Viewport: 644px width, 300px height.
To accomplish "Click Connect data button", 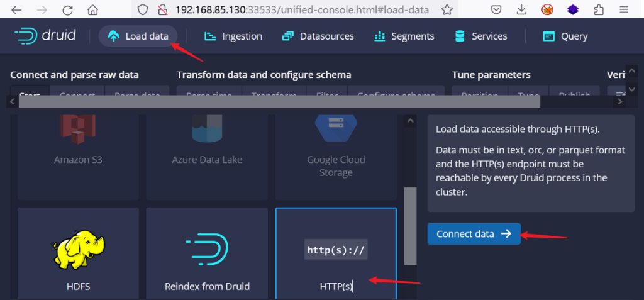I will tap(474, 234).
